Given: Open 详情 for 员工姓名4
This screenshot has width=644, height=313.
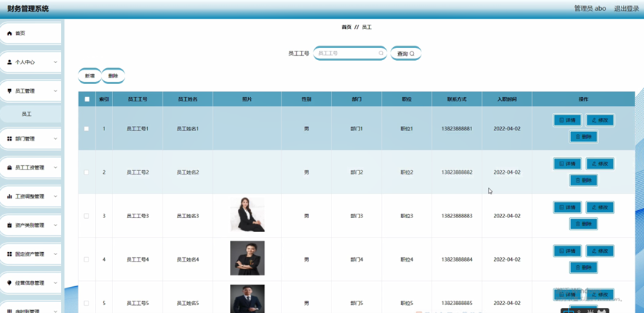Looking at the screenshot, I should point(567,251).
